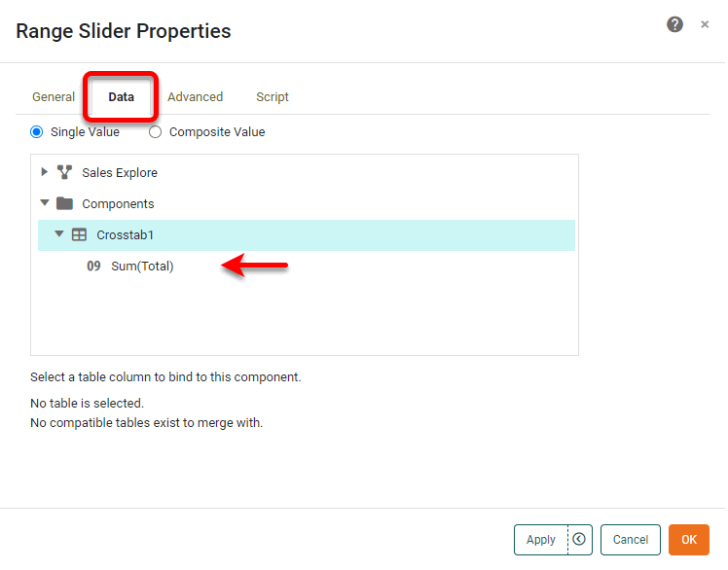
Task: Click the Apply options clock arrow icon
Action: click(x=579, y=539)
